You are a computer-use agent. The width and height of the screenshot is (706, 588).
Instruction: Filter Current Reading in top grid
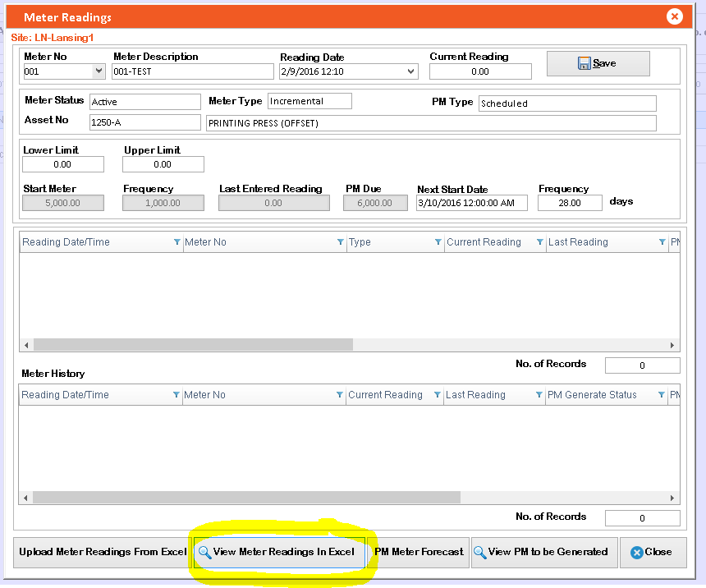(539, 242)
